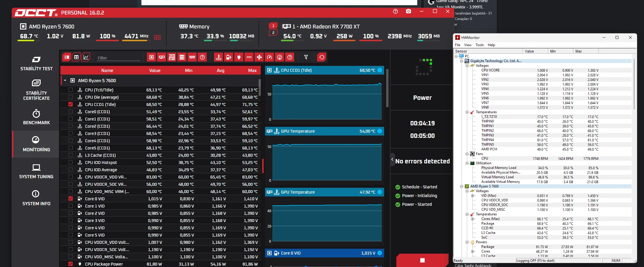644x267 pixels.
Task: Toggle the GPU device filter icon
Action: click(162, 57)
